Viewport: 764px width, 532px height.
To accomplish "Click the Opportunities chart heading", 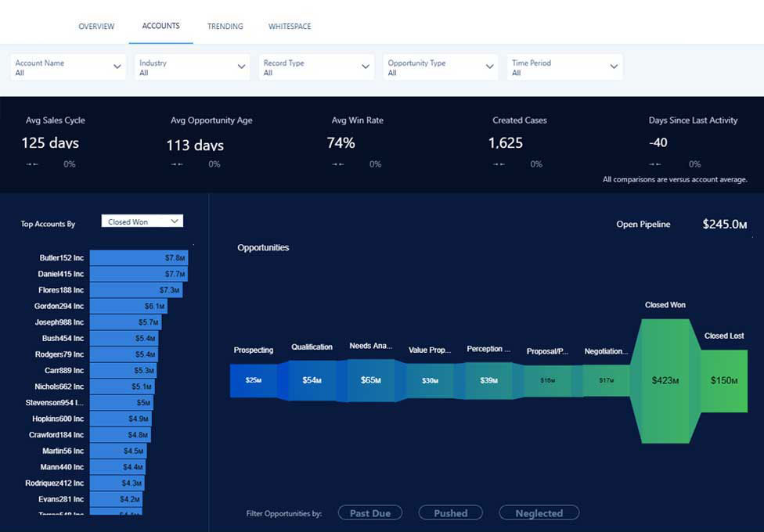I will pos(263,247).
